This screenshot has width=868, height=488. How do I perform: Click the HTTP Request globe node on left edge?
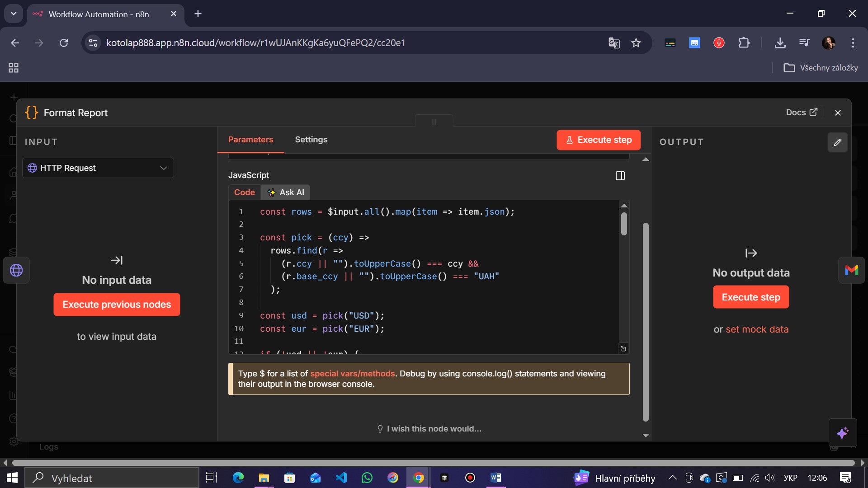[16, 270]
